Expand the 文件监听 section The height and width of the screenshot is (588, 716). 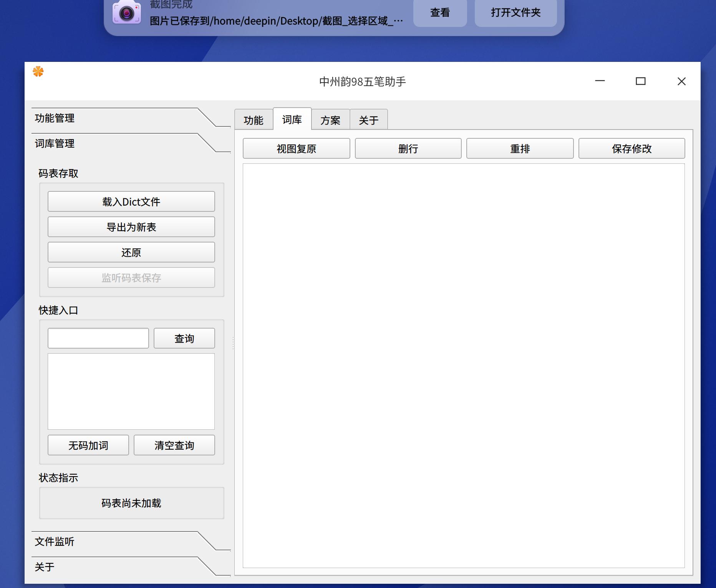[x=54, y=542]
